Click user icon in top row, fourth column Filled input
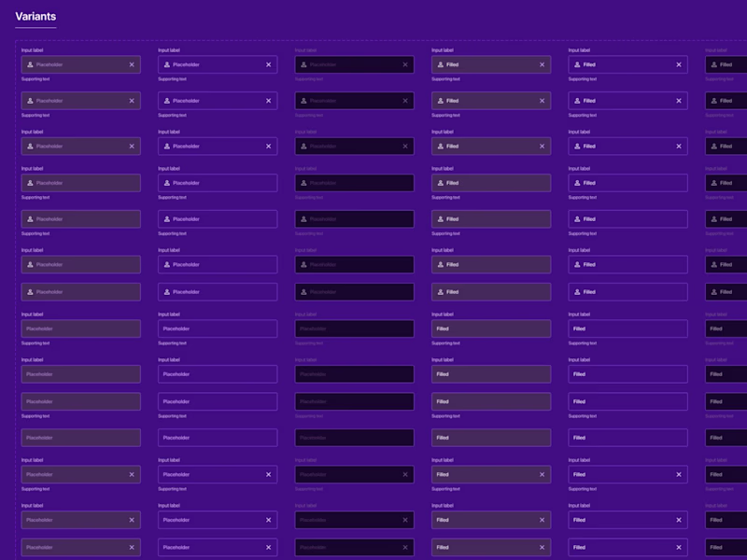The image size is (747, 560). point(440,64)
